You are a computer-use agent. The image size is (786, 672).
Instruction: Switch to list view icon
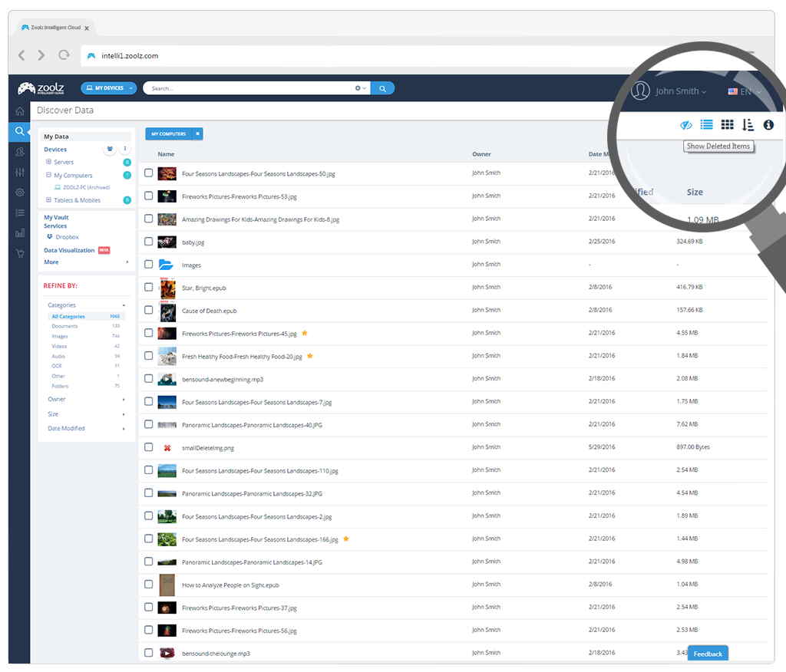pyautogui.click(x=706, y=124)
